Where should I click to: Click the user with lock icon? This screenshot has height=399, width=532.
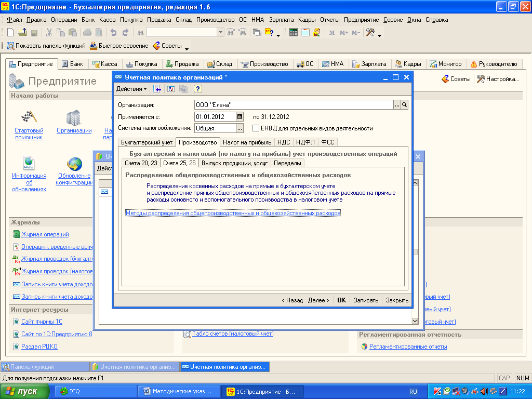317,33
